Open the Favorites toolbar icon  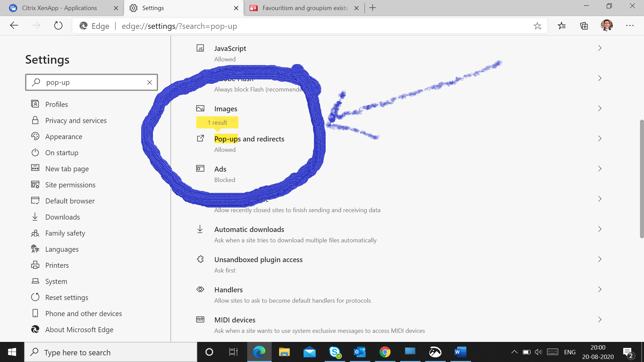562,25
